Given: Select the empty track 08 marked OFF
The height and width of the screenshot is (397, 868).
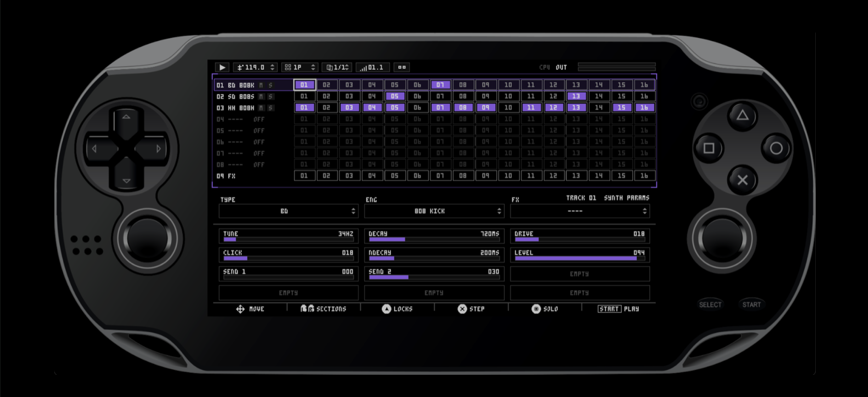Looking at the screenshot, I should click(x=253, y=164).
